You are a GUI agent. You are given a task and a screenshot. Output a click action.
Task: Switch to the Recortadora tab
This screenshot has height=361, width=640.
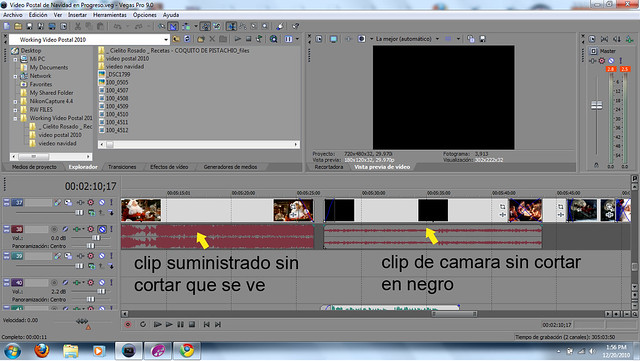click(329, 167)
